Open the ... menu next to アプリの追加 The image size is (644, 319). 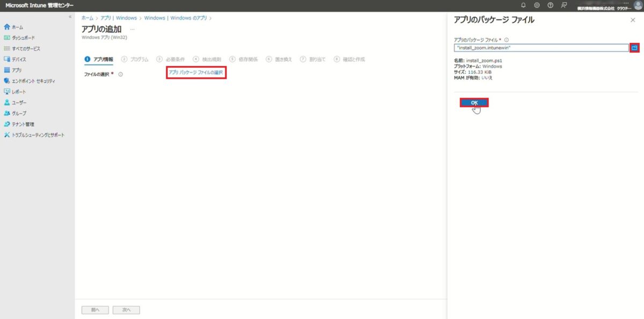coord(132,29)
